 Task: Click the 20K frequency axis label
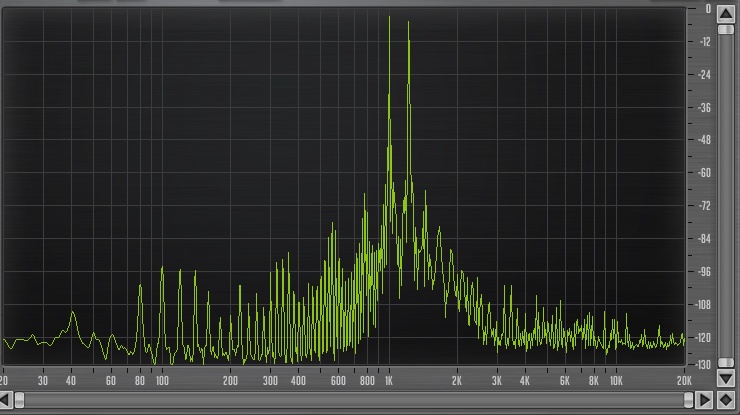[x=684, y=381]
